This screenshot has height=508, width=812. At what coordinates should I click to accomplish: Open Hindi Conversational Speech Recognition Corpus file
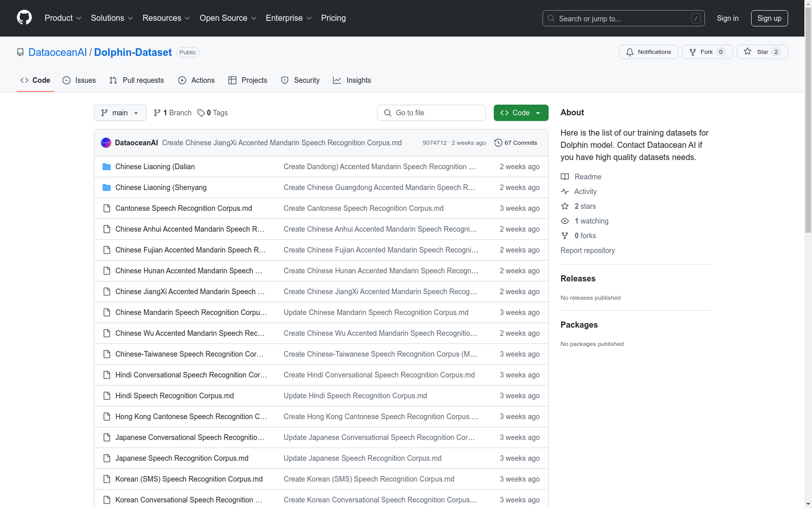pyautogui.click(x=191, y=375)
